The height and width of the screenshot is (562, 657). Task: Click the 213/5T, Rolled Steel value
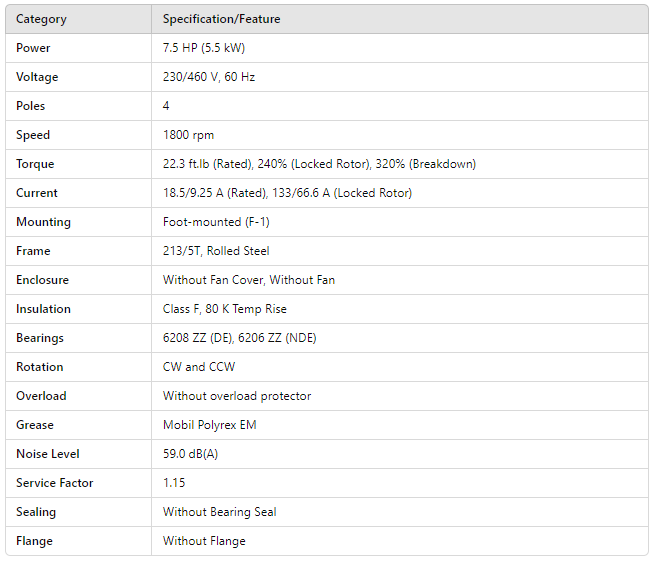pos(216,251)
